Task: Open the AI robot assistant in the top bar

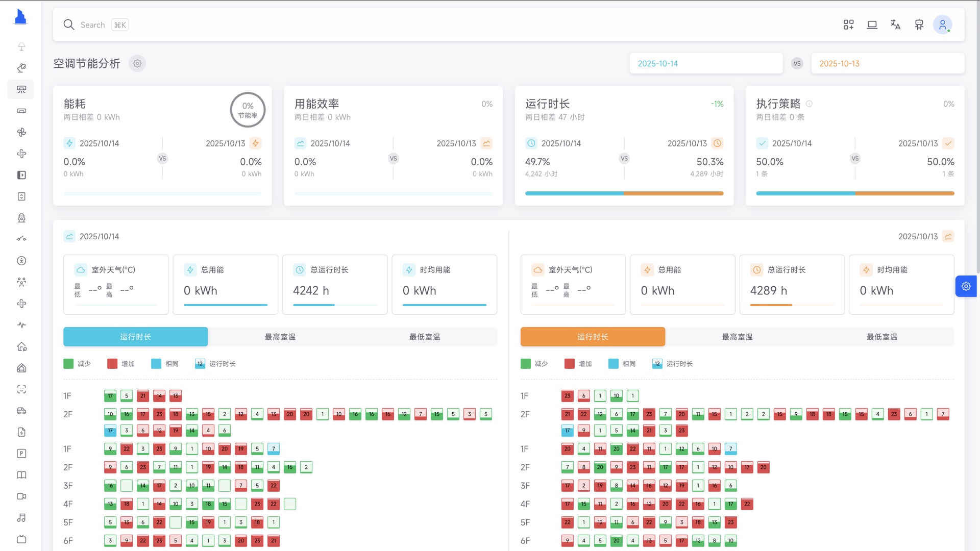Action: tap(919, 24)
